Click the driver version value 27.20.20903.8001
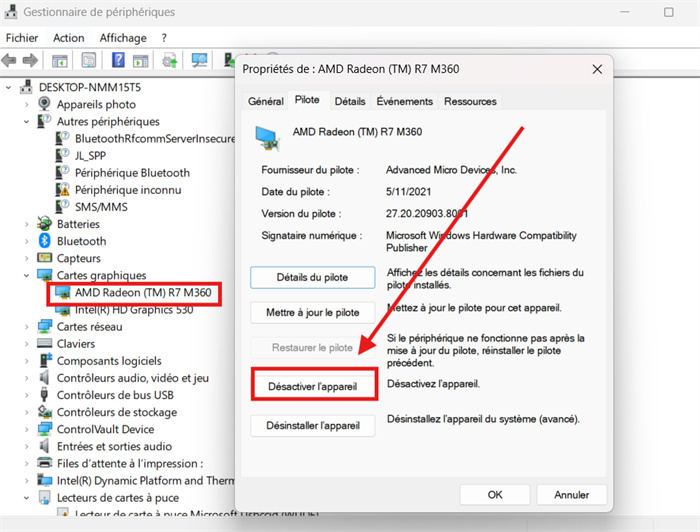Image resolution: width=700 pixels, height=532 pixels. (x=427, y=214)
